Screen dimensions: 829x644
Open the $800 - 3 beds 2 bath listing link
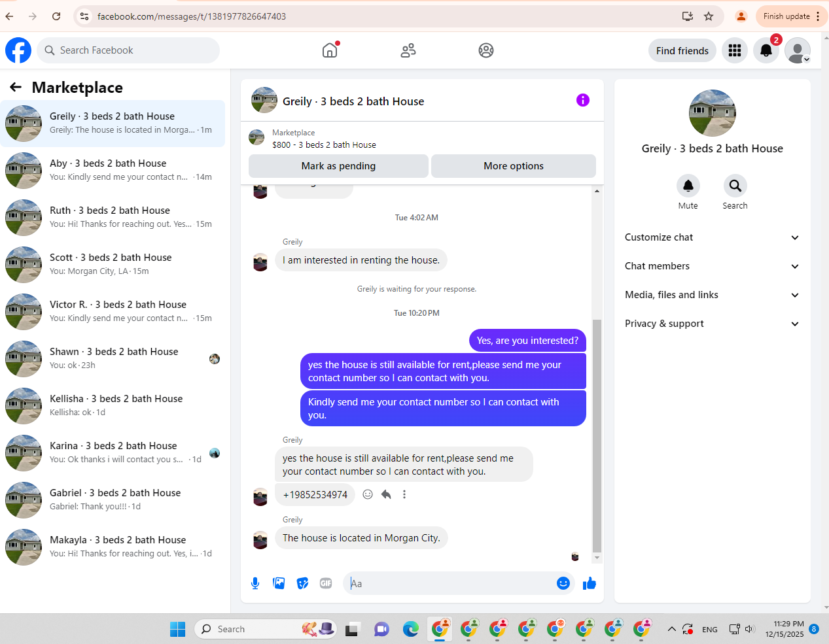[x=324, y=144]
